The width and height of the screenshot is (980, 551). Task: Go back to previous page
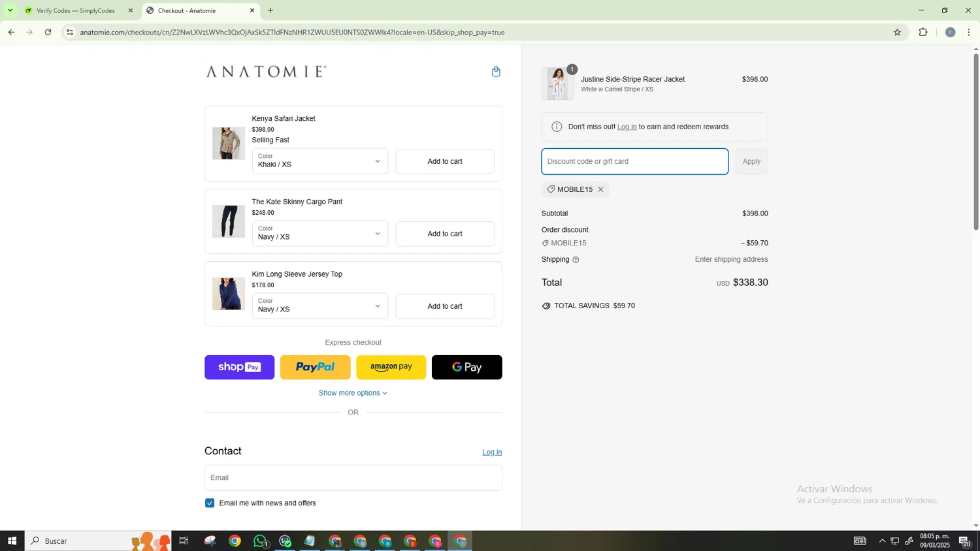[x=11, y=32]
